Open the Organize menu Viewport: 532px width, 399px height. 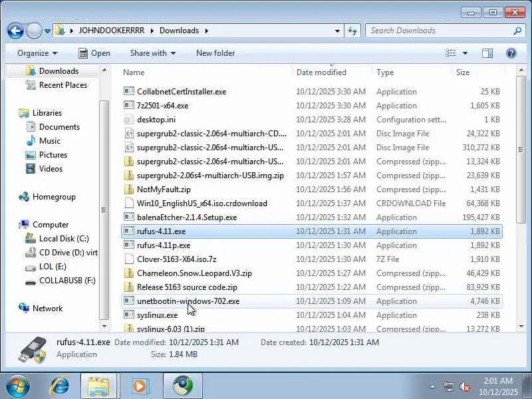(x=37, y=53)
